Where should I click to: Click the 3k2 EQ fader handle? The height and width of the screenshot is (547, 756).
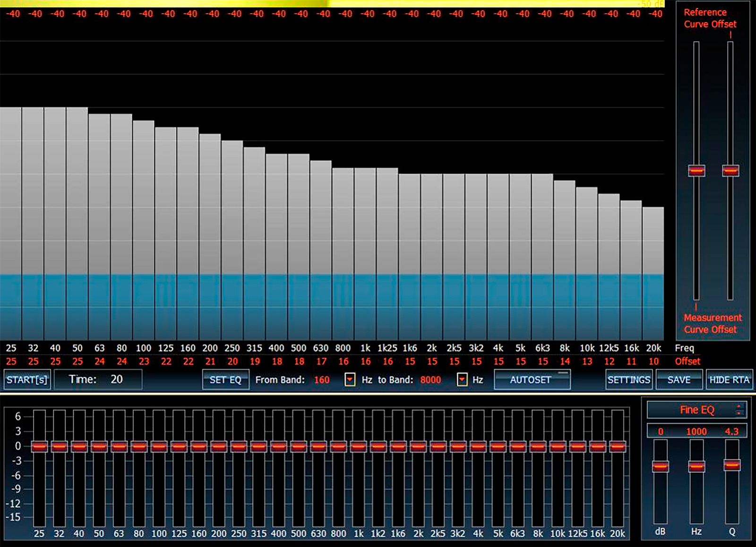point(458,446)
